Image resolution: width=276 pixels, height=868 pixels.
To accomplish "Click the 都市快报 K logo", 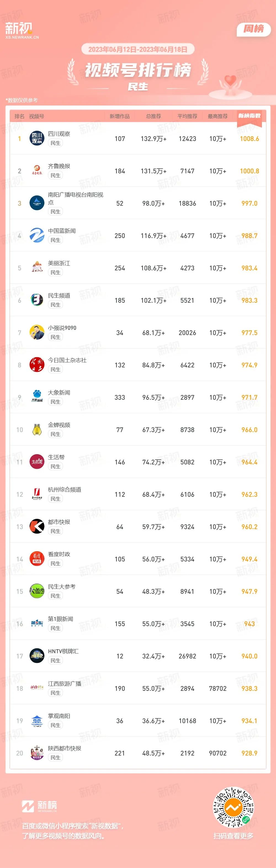I will pos(37,527).
